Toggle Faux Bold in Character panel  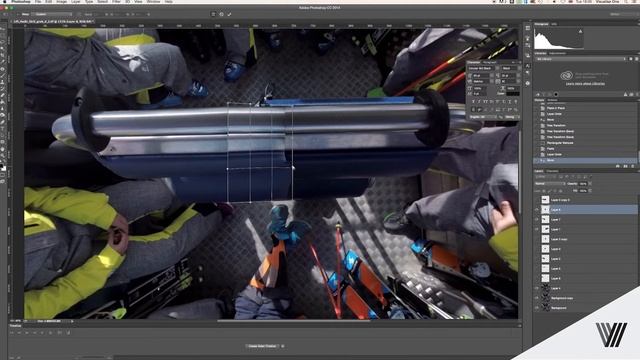[x=473, y=102]
